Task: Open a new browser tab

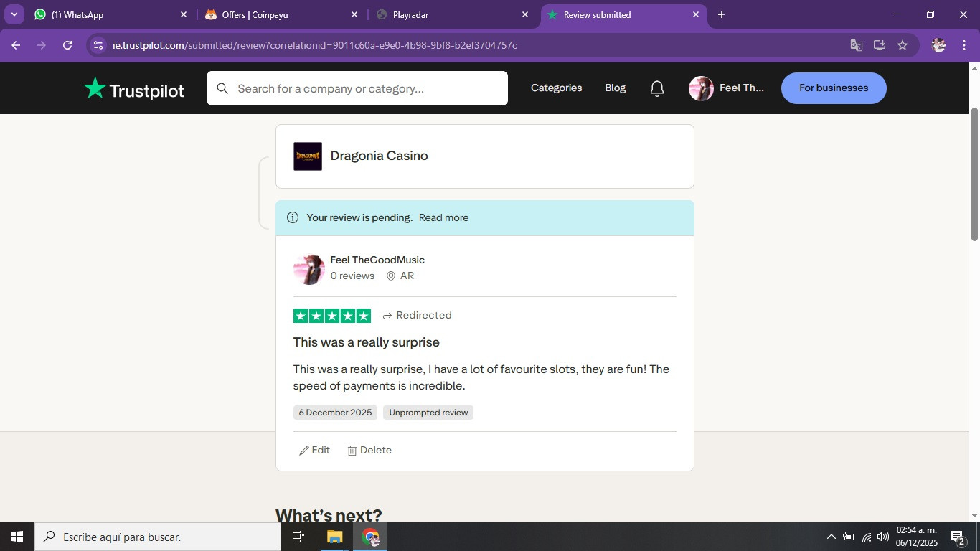Action: (722, 14)
